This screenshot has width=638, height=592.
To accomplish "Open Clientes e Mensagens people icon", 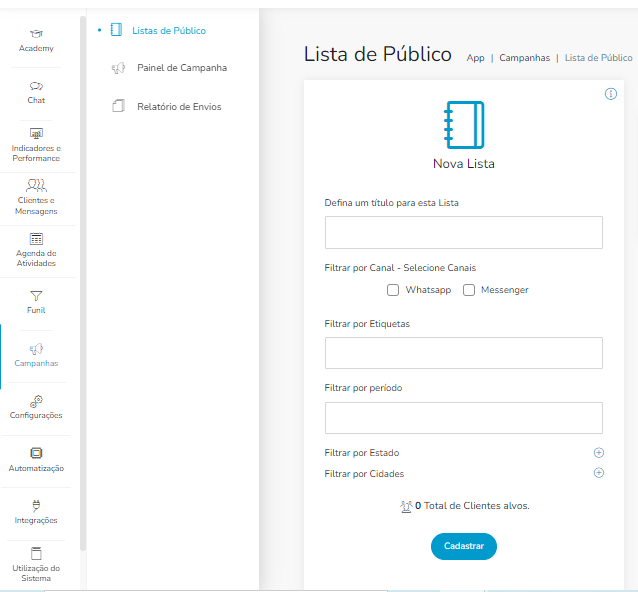I will [36, 186].
